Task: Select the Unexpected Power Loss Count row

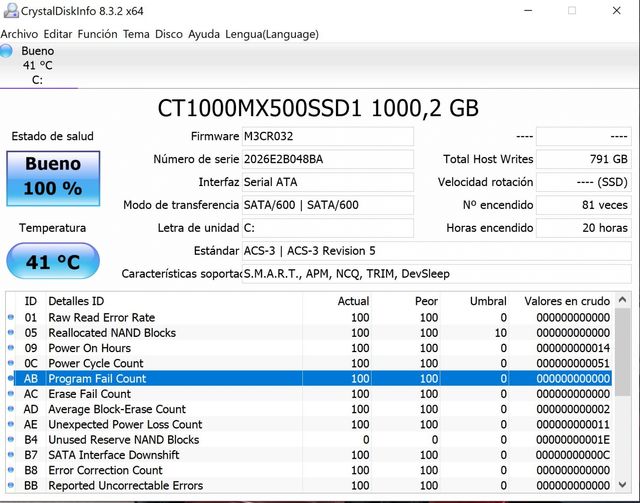Action: pyautogui.click(x=309, y=425)
